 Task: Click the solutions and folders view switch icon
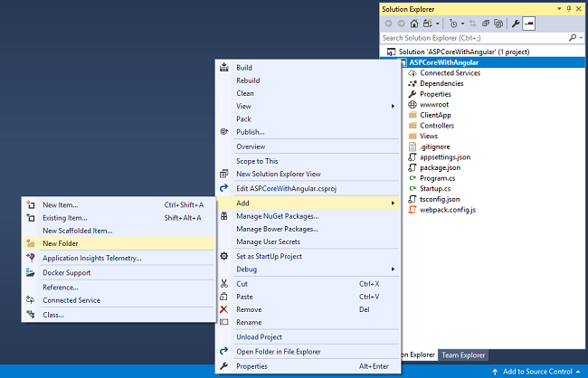click(x=428, y=24)
